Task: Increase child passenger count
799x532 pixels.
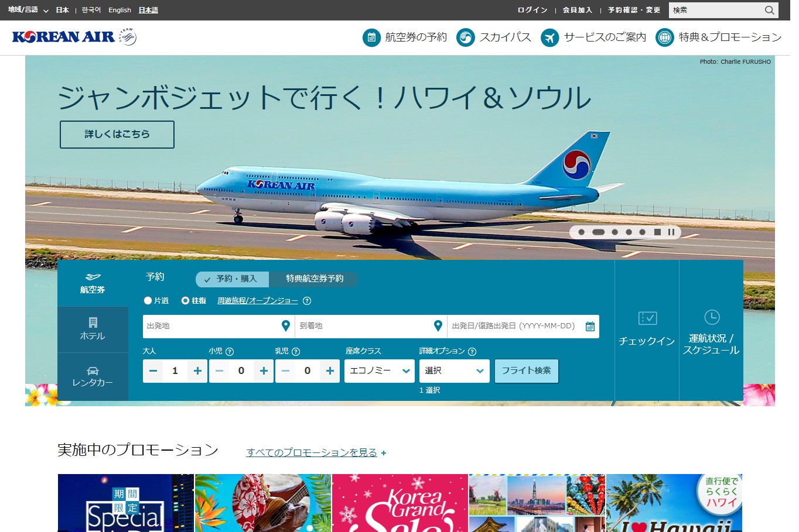Action: pos(264,371)
